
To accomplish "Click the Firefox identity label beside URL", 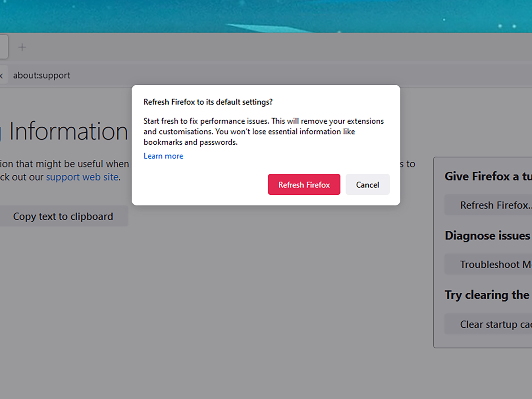I will (2, 76).
